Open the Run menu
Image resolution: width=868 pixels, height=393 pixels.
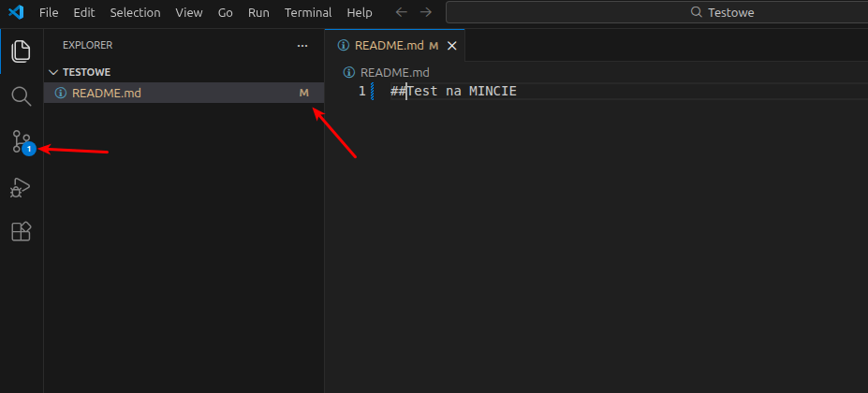(x=258, y=12)
